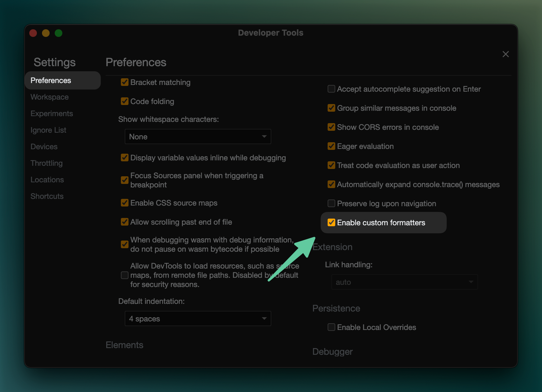This screenshot has width=542, height=392.
Task: Select the Ignore List section
Action: [48, 130]
